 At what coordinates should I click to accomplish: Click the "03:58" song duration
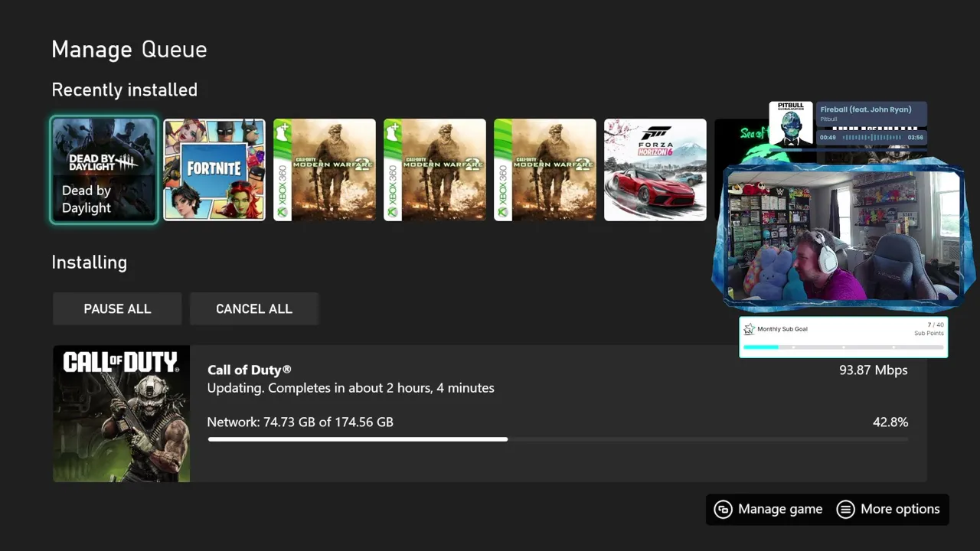tap(915, 138)
